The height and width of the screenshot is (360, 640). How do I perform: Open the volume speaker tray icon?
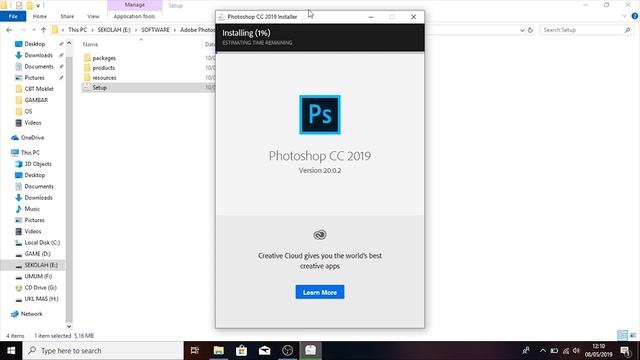click(576, 351)
